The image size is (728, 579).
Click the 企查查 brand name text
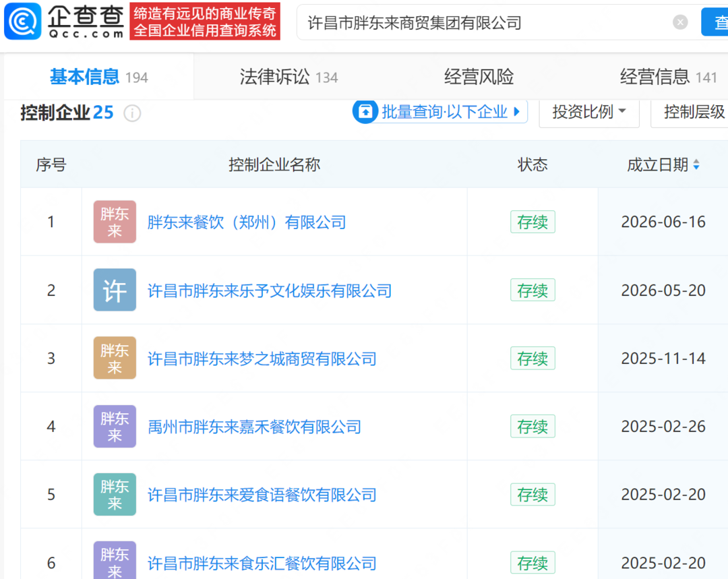tap(86, 22)
